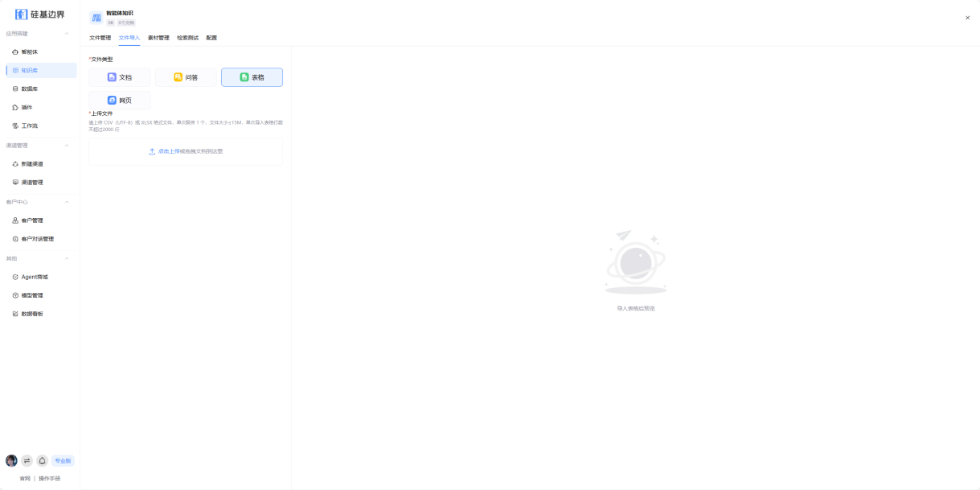
Task: Collapse the 应用搭建 section
Action: (x=67, y=34)
